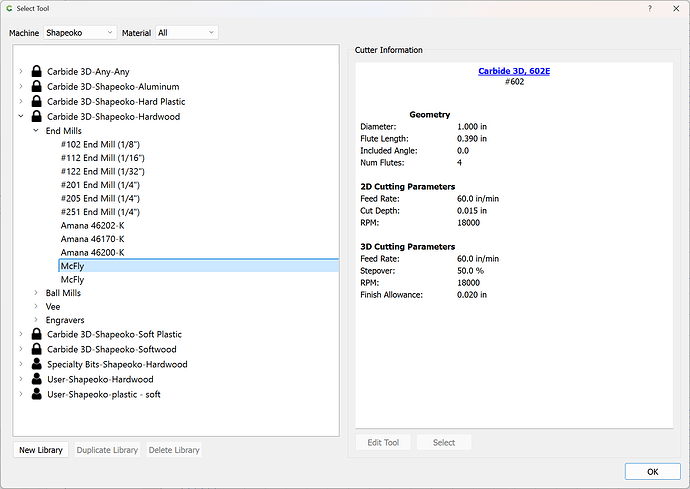Click the End Mills group label
This screenshot has height=489, width=690.
point(64,131)
